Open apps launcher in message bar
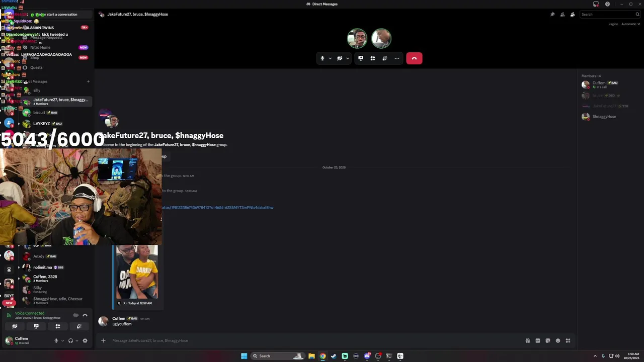 point(568,340)
